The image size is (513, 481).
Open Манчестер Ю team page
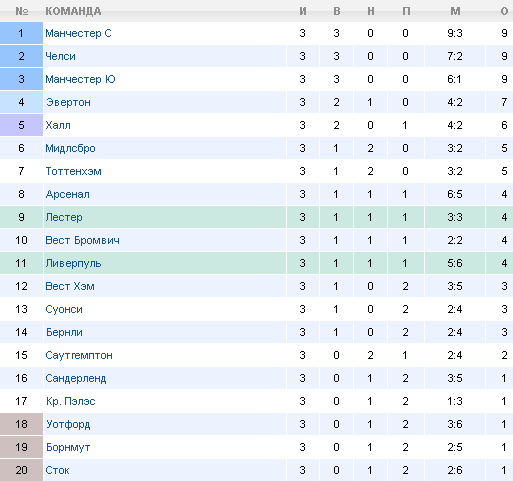pyautogui.click(x=80, y=79)
